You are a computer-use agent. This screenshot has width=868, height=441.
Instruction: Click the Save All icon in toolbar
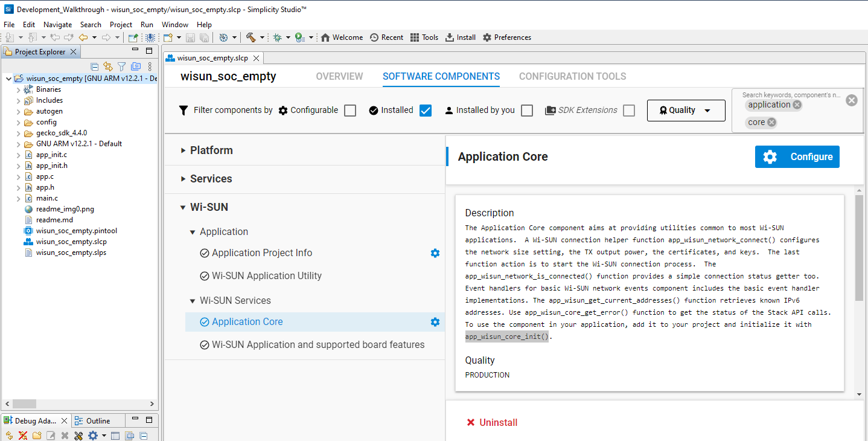[204, 37]
